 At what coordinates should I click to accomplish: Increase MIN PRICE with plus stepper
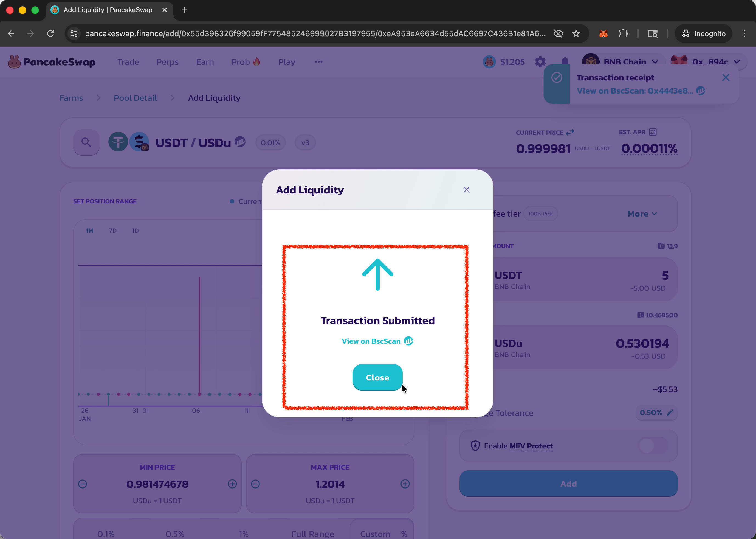[232, 484]
